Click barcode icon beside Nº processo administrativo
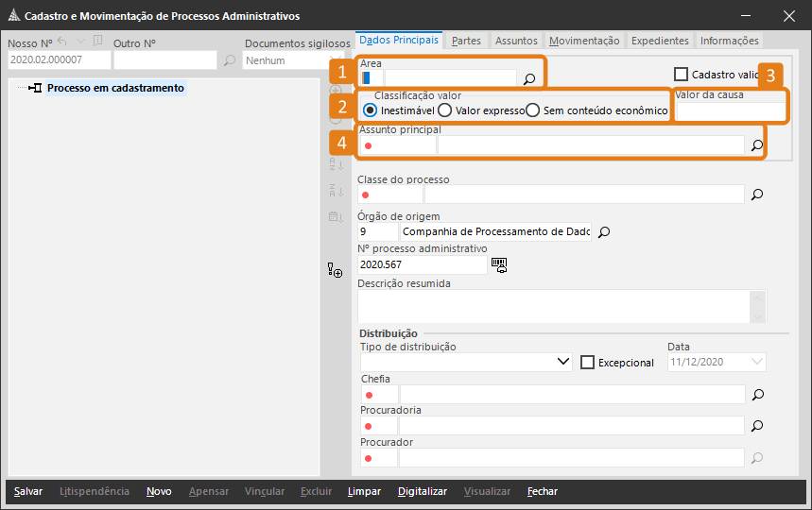812x510 pixels. click(499, 265)
